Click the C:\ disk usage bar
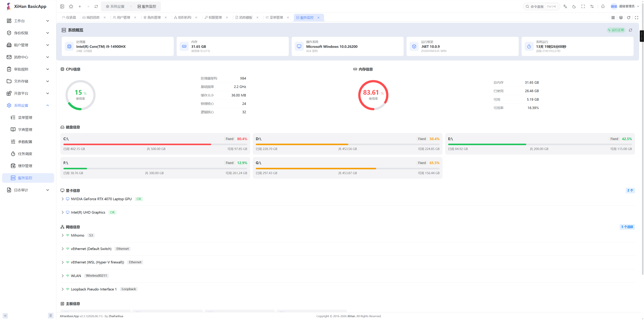The image size is (644, 320). point(155,144)
